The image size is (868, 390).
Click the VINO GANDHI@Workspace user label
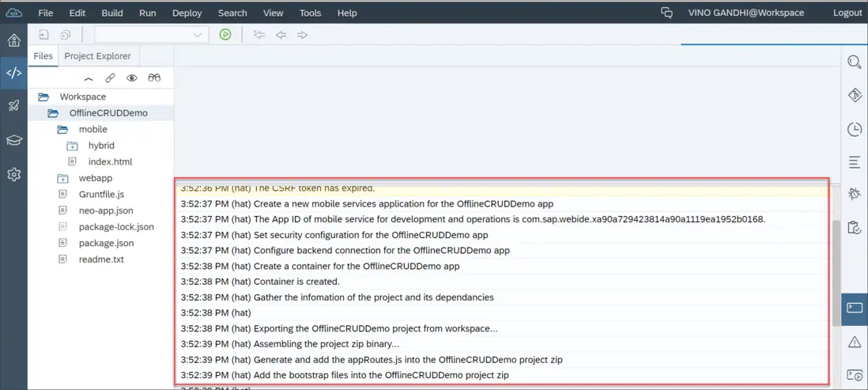coord(745,13)
